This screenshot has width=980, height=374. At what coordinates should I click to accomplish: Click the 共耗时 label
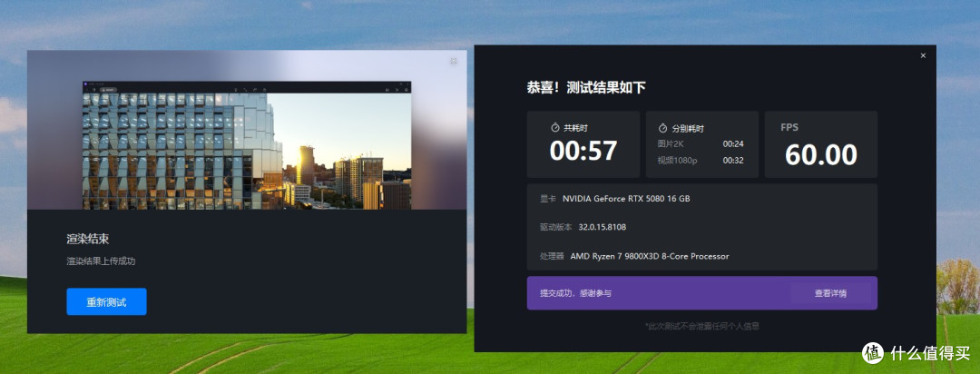575,128
